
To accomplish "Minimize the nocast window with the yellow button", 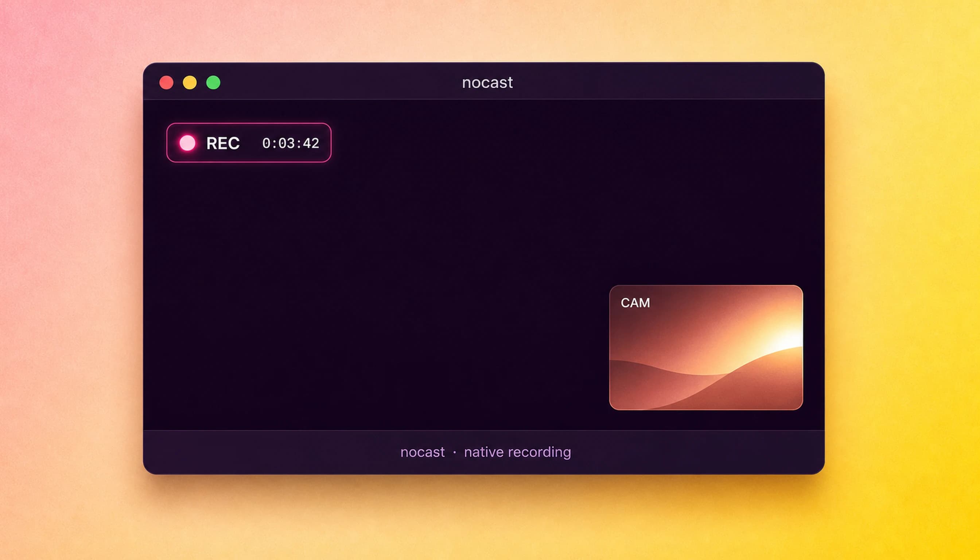I will coord(190,83).
